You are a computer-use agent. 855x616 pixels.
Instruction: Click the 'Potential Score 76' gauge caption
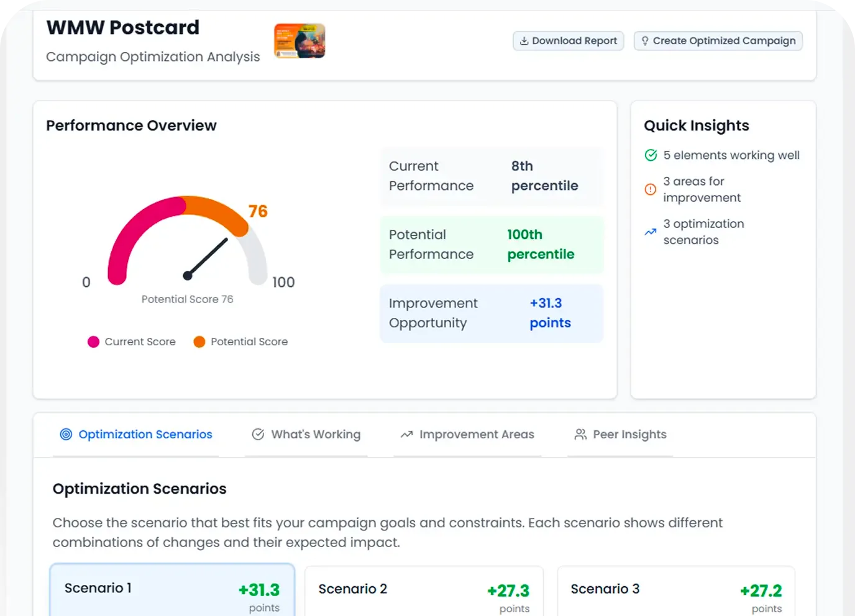187,299
